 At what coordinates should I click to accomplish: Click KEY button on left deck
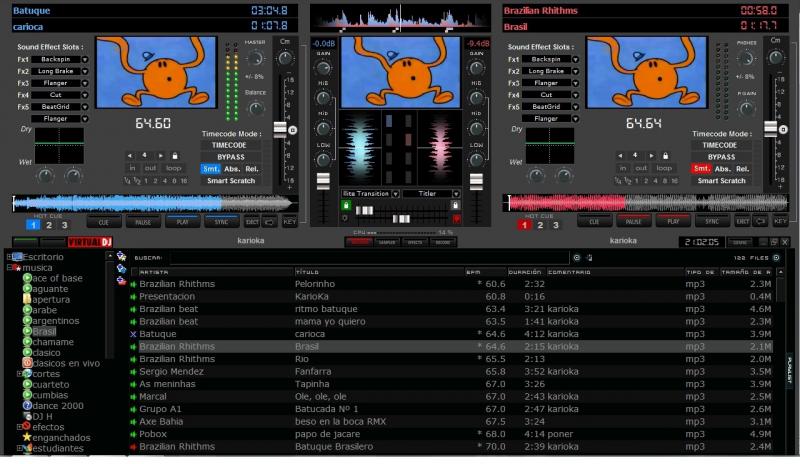coord(289,222)
